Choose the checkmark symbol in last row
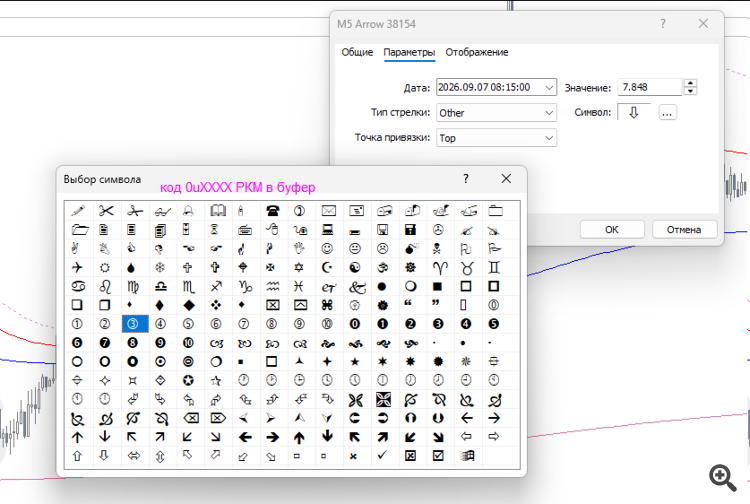The image size is (750, 504). pyautogui.click(x=382, y=456)
